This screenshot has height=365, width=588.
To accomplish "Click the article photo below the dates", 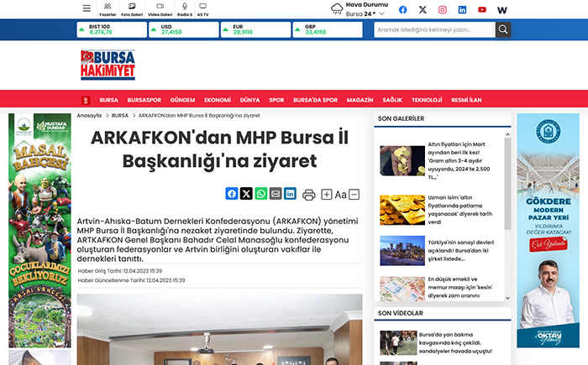I will point(220,330).
